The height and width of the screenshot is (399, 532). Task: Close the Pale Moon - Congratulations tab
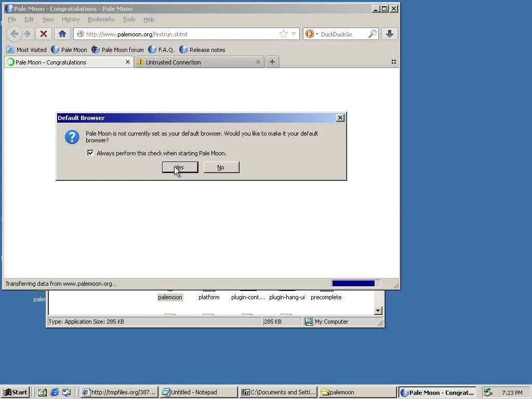click(x=128, y=62)
